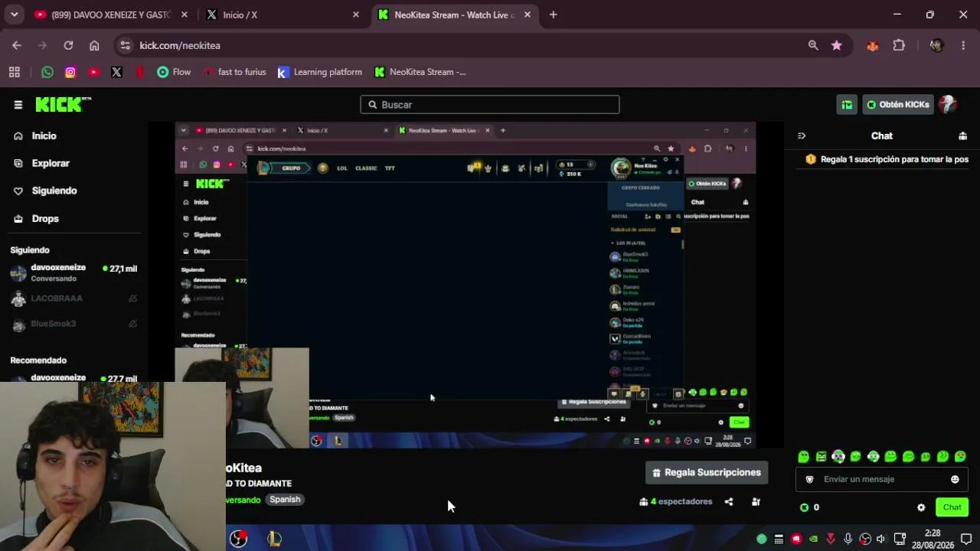Open site information icon in address bar
Screen dimensions: 980x551
126,45
